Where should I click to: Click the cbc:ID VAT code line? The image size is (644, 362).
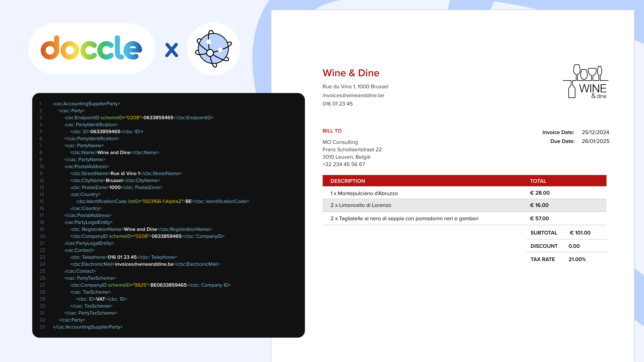point(101,299)
